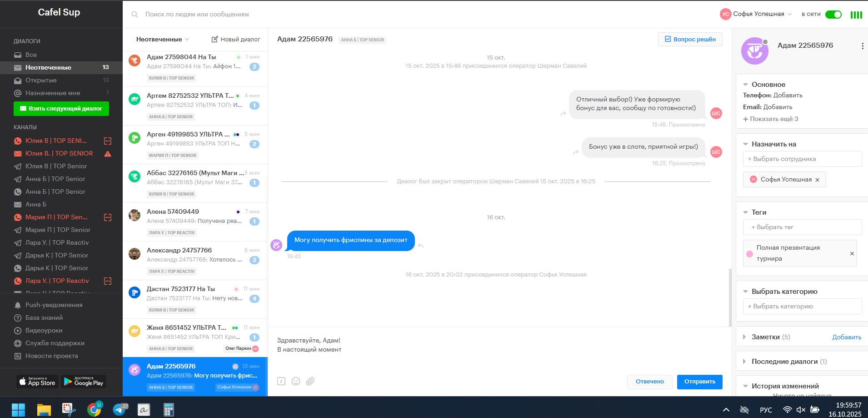Click Адам 22565976 profile avatar
This screenshot has width=868, height=418.
pyautogui.click(x=755, y=51)
